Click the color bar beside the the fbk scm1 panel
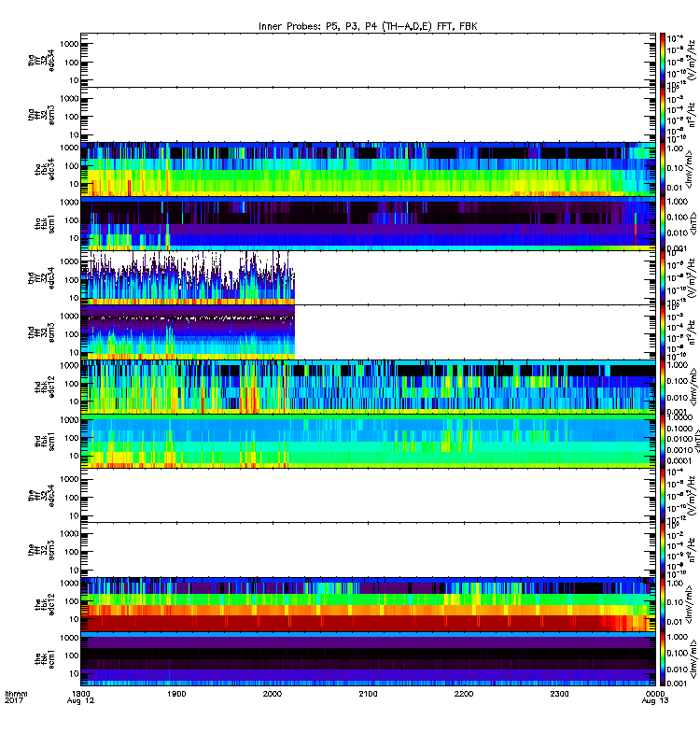Screen dimensions: 700x747 (662, 659)
